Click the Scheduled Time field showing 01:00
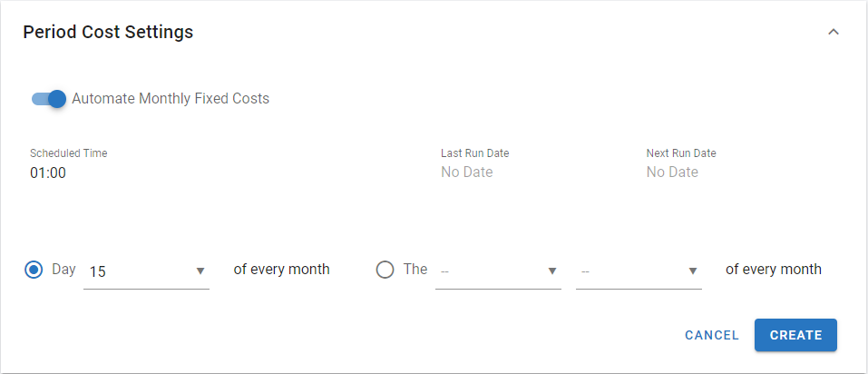The height and width of the screenshot is (374, 868). (x=48, y=172)
